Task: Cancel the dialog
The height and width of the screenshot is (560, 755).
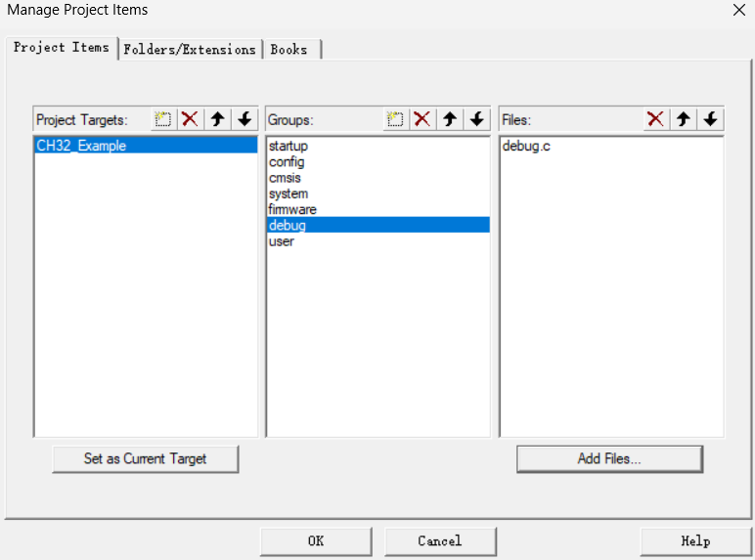Action: [440, 541]
